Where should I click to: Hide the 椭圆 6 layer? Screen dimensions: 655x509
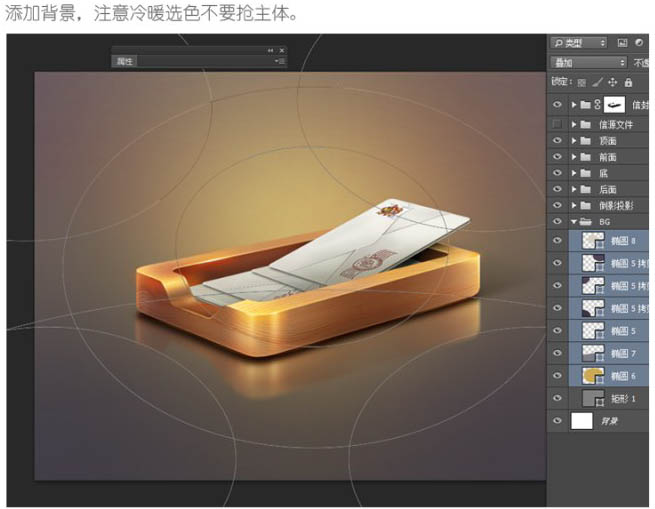coord(557,376)
